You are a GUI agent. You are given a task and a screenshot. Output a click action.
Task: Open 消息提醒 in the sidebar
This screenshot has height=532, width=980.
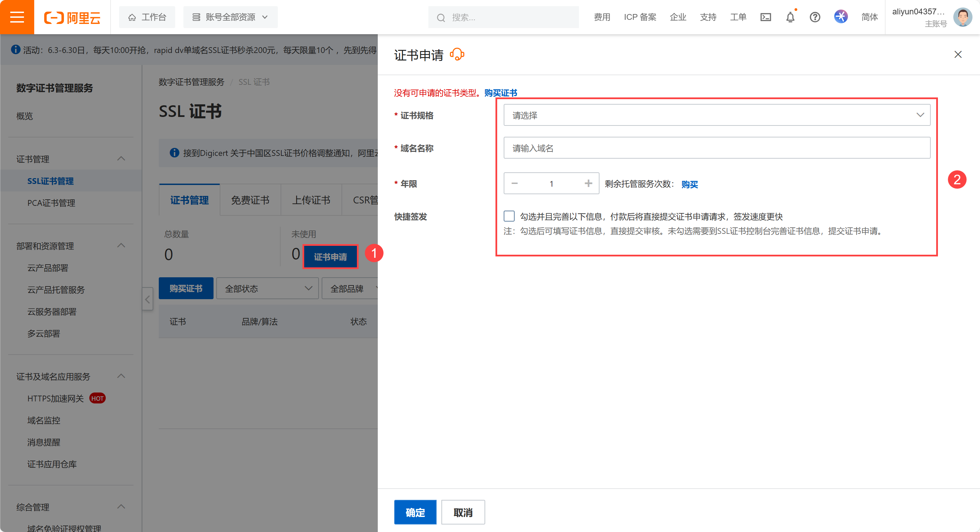tap(43, 442)
